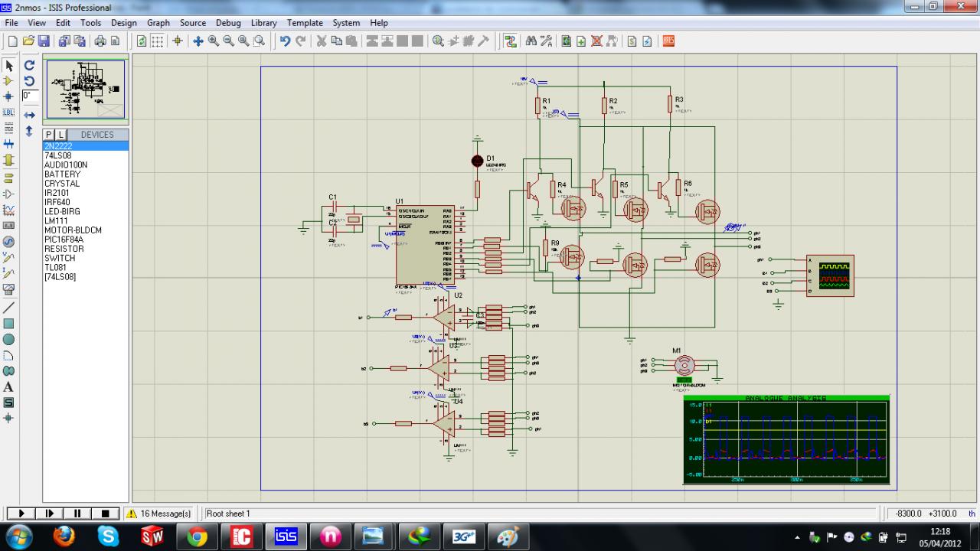
Task: Select the Component mode tool
Action: [x=9, y=81]
